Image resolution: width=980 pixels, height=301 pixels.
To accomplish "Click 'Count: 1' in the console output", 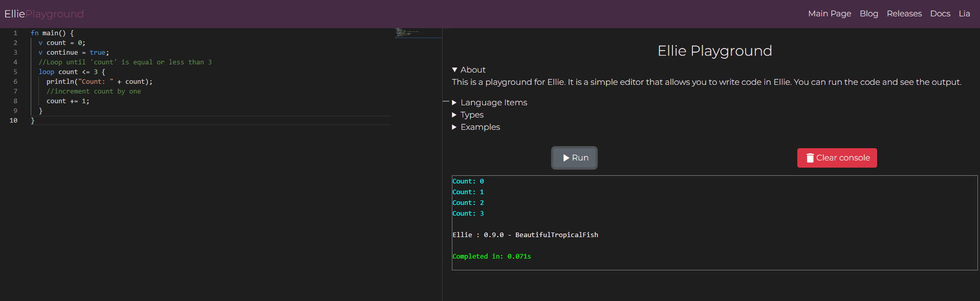I will 468,192.
